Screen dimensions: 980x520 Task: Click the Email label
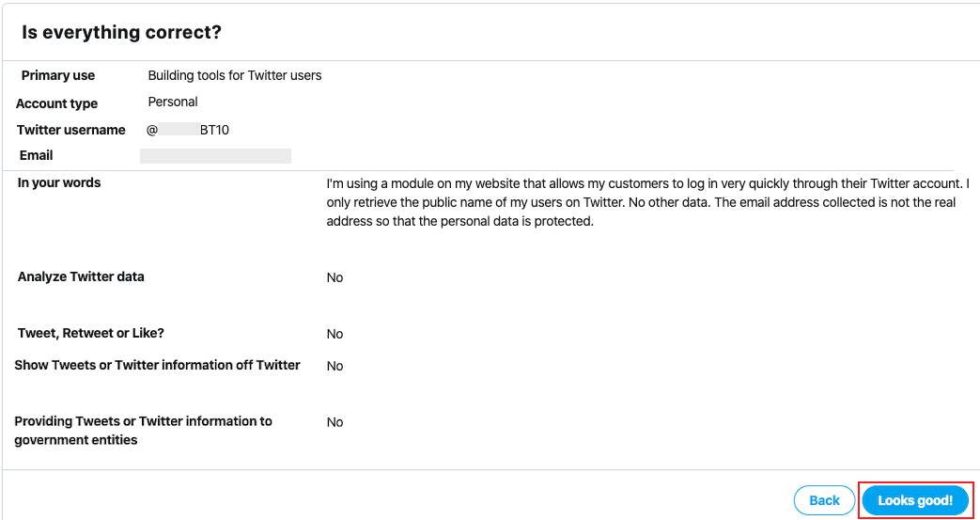point(37,155)
